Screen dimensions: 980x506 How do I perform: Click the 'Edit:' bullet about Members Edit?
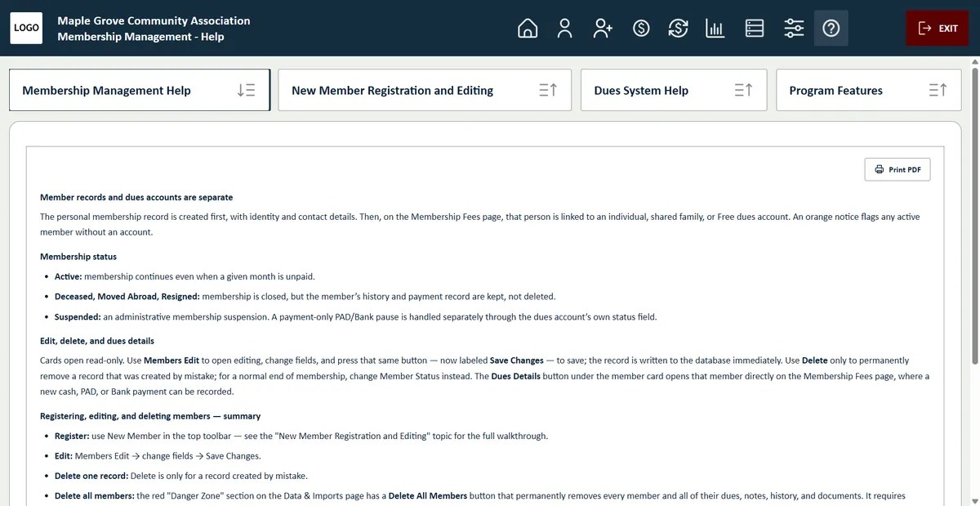pos(158,456)
